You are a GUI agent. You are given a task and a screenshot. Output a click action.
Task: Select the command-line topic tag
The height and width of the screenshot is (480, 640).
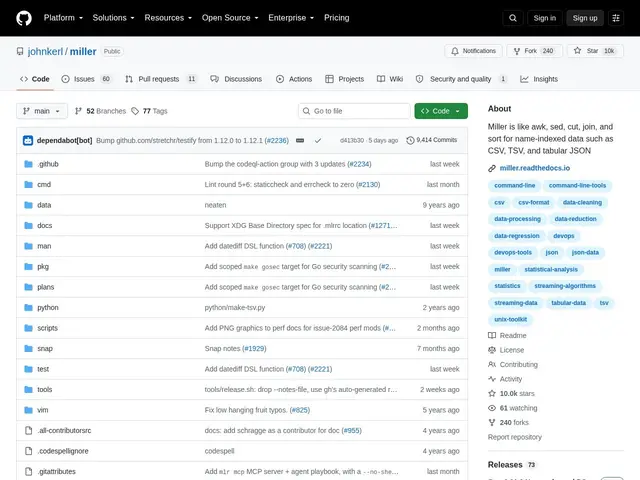click(x=514, y=185)
